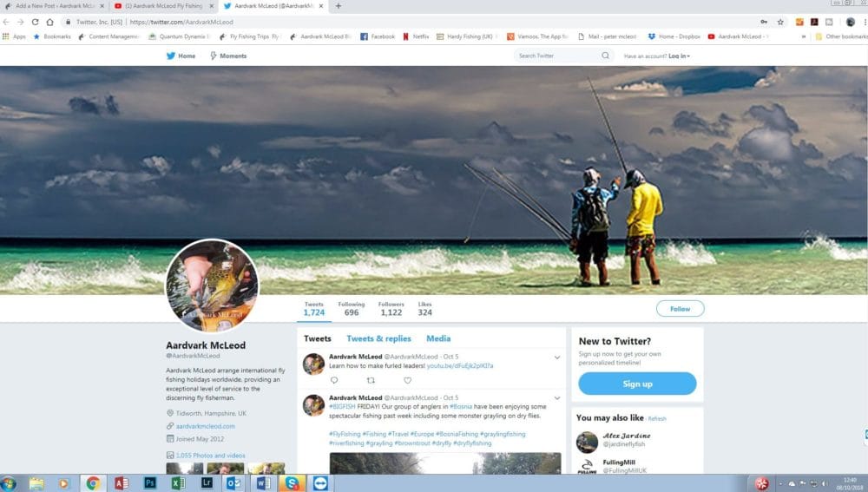The image size is (868, 492).
Task: Switch to the Add a New Post browser tab
Action: tap(54, 6)
